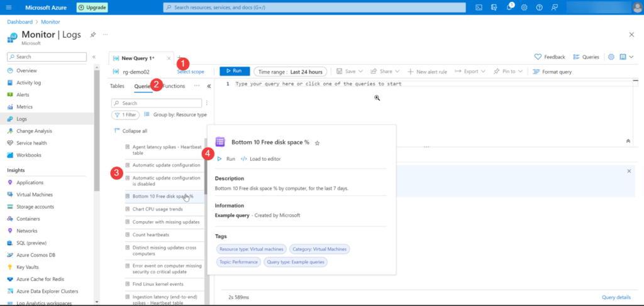Expand the chevron beside the docs icon
The width and height of the screenshot is (644, 306).
tap(631, 57)
